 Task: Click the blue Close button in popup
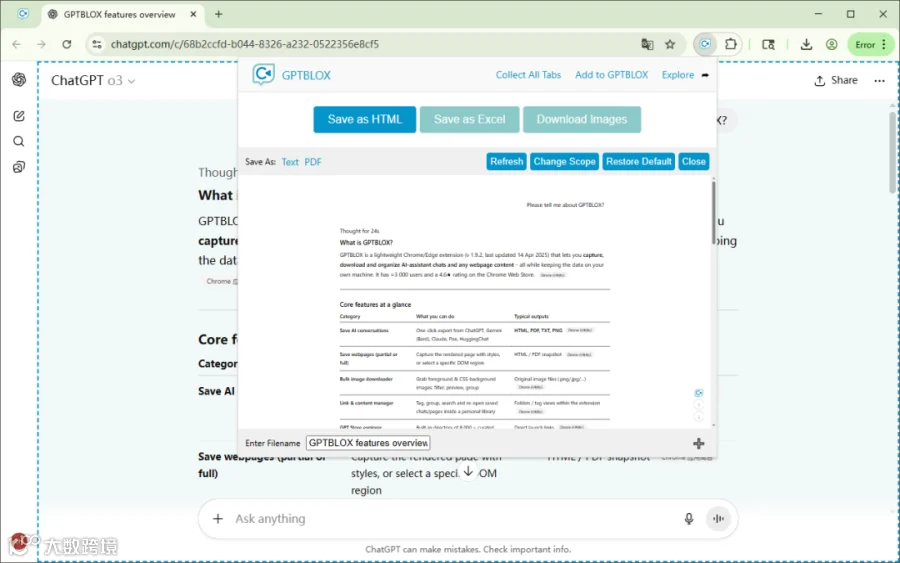[693, 161]
